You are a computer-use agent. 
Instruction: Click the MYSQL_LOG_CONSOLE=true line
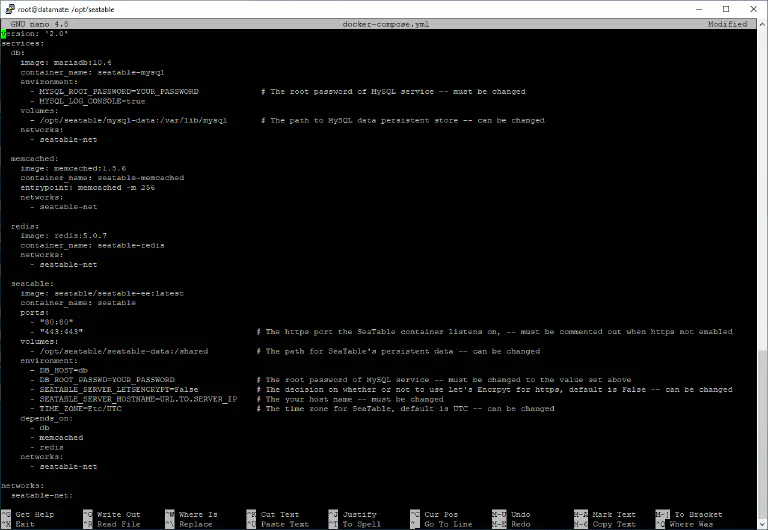tap(92, 101)
